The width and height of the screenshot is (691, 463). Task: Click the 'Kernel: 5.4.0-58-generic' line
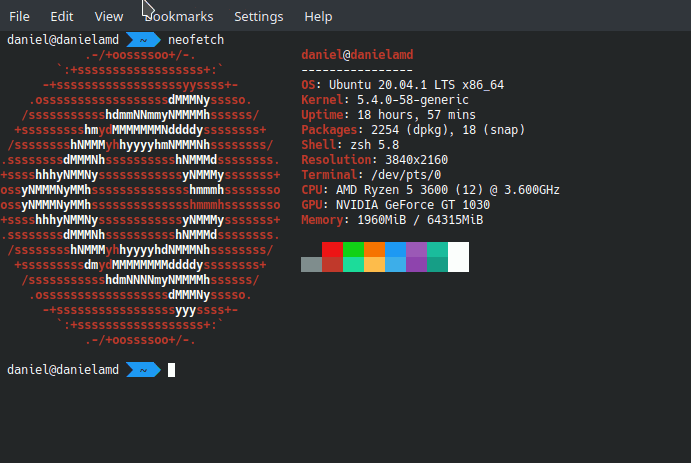[x=385, y=100]
